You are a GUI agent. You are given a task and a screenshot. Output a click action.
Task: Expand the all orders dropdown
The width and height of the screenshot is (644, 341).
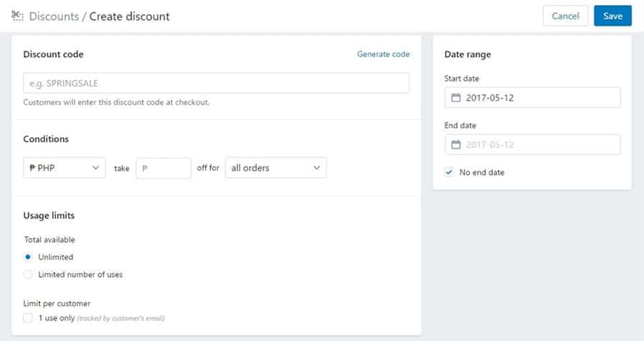275,168
